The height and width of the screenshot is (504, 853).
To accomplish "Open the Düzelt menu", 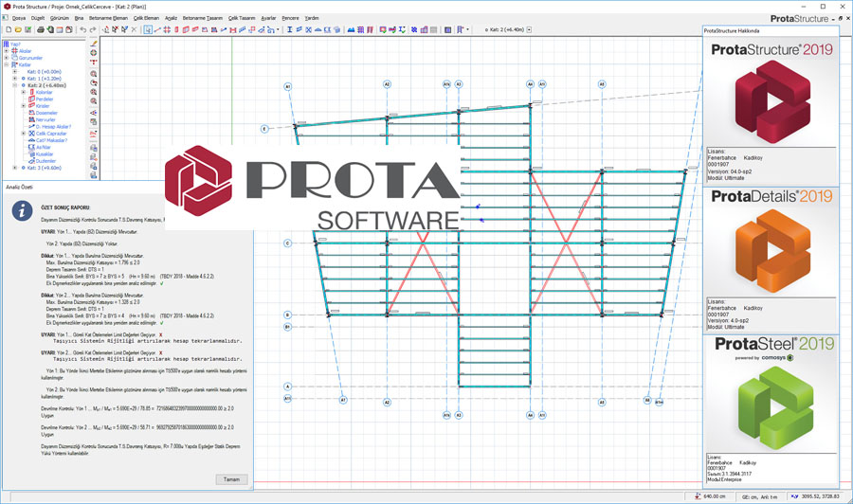I will 38,18.
